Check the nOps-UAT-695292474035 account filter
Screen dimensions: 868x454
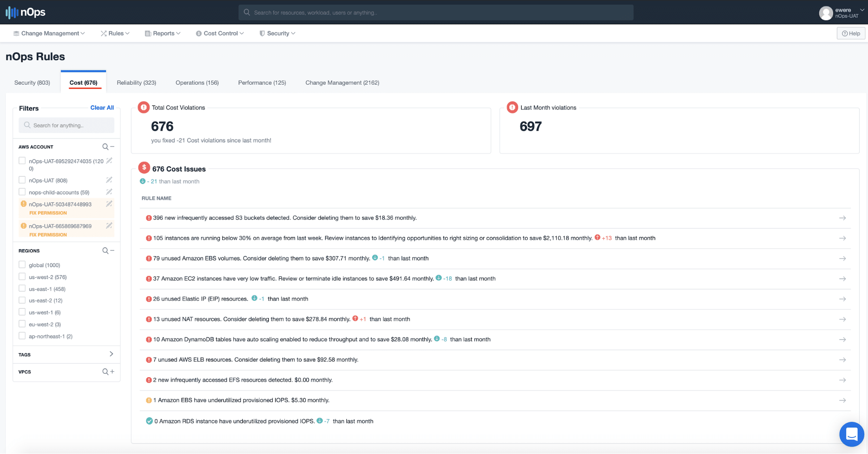(x=22, y=161)
